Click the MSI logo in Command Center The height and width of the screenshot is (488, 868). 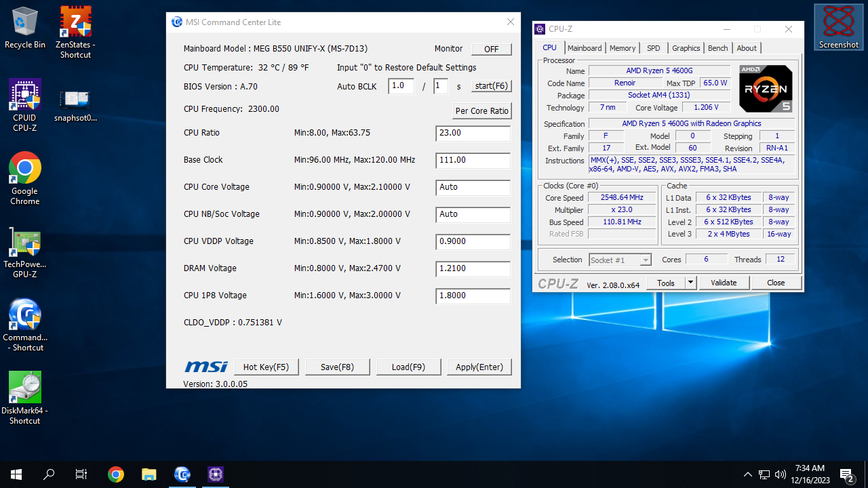[x=206, y=367]
